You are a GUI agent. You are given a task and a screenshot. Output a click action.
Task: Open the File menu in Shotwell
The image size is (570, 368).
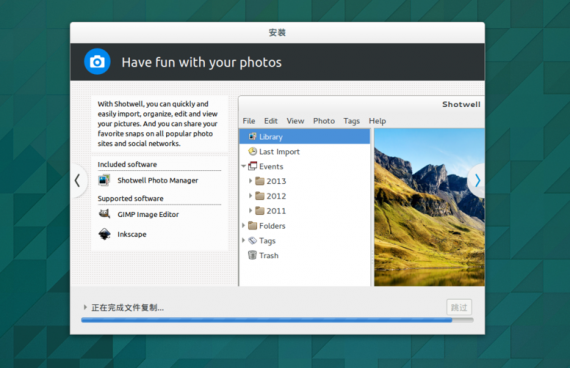249,121
